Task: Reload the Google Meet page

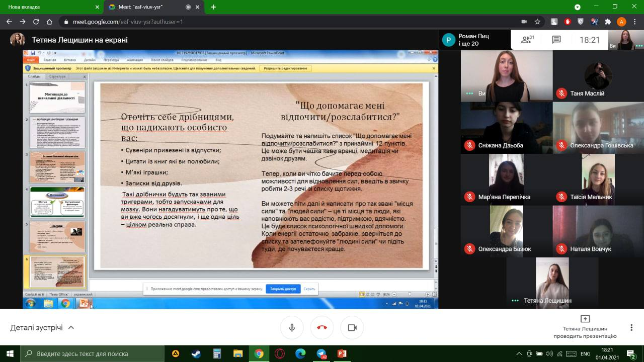Action: point(36,22)
